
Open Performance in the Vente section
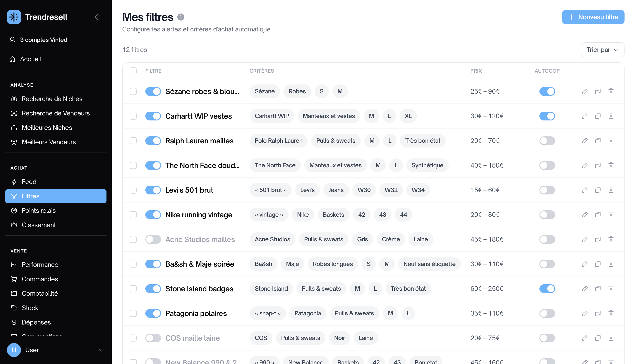[x=56, y=265]
